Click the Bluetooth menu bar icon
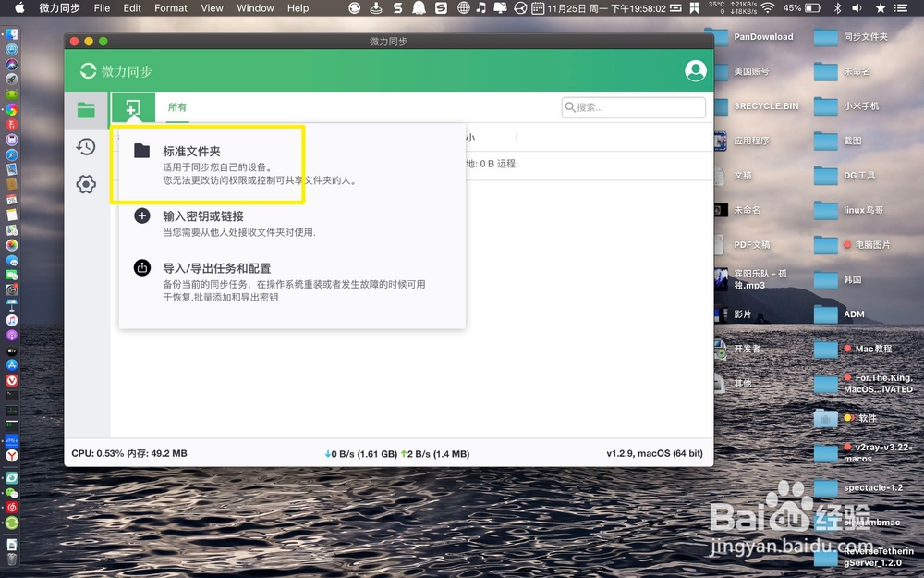Screen dimensions: 924x578 tap(837, 7)
